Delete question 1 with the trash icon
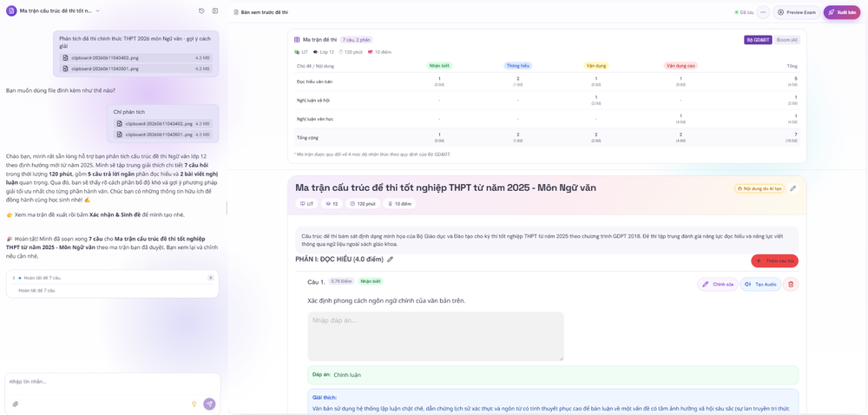 pyautogui.click(x=791, y=285)
